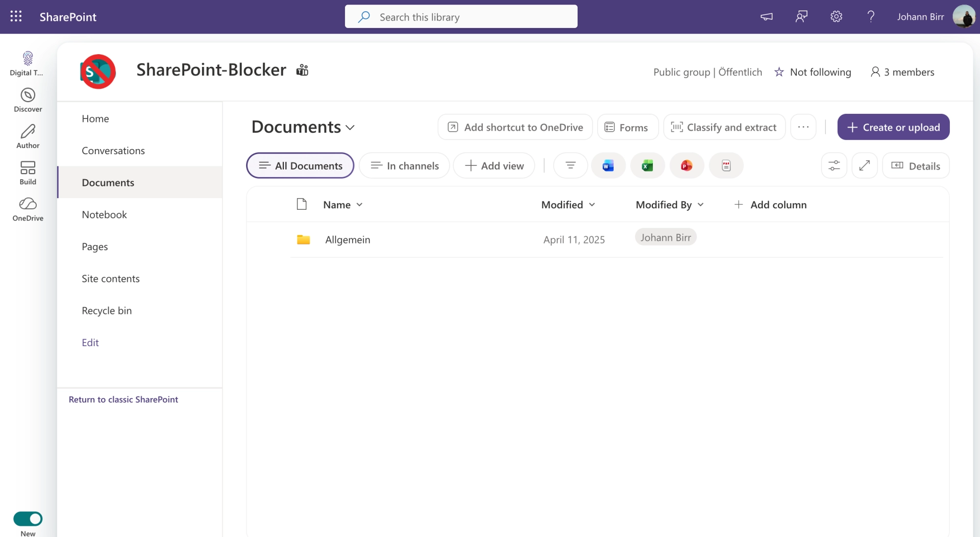Click Edit navigation link
The height and width of the screenshot is (537, 980).
90,343
